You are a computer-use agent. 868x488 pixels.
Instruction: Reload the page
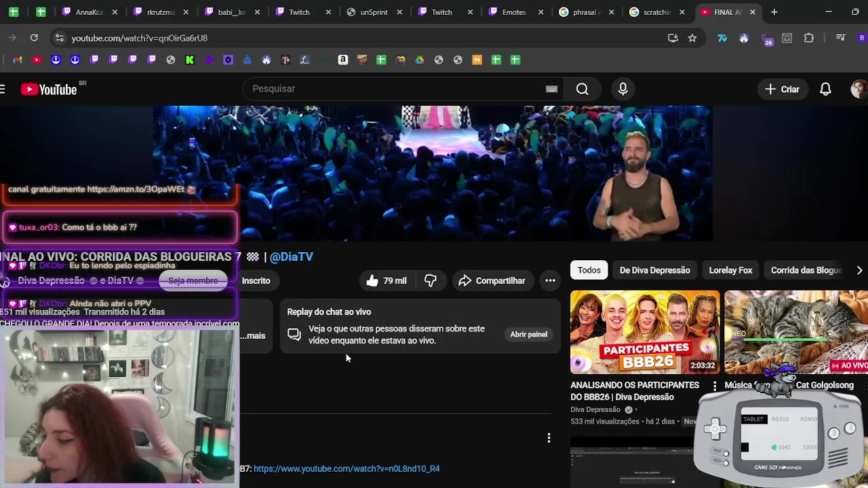coord(34,38)
